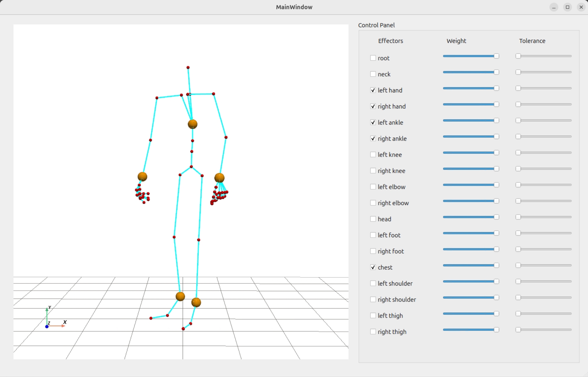Click the left foot tolerance slider

[544, 233]
